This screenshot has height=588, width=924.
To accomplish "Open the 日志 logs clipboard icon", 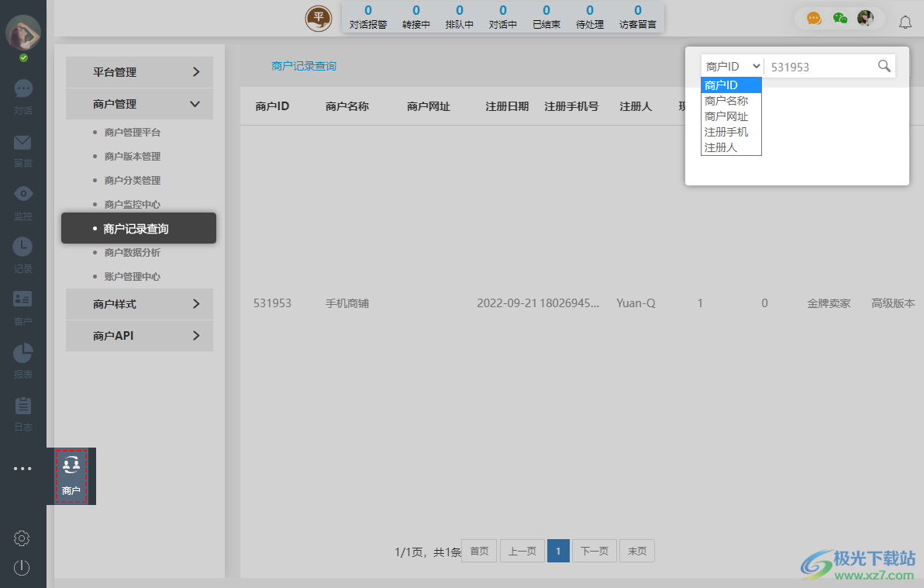I will point(22,404).
